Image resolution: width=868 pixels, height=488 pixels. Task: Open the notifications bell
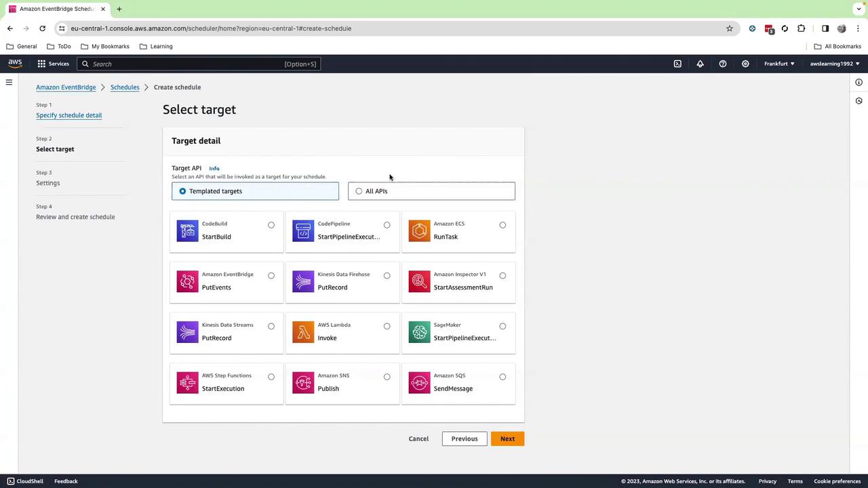click(x=700, y=64)
